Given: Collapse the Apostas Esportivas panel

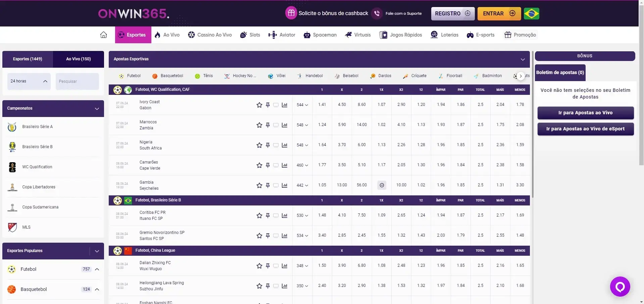Looking at the screenshot, I should tap(523, 59).
